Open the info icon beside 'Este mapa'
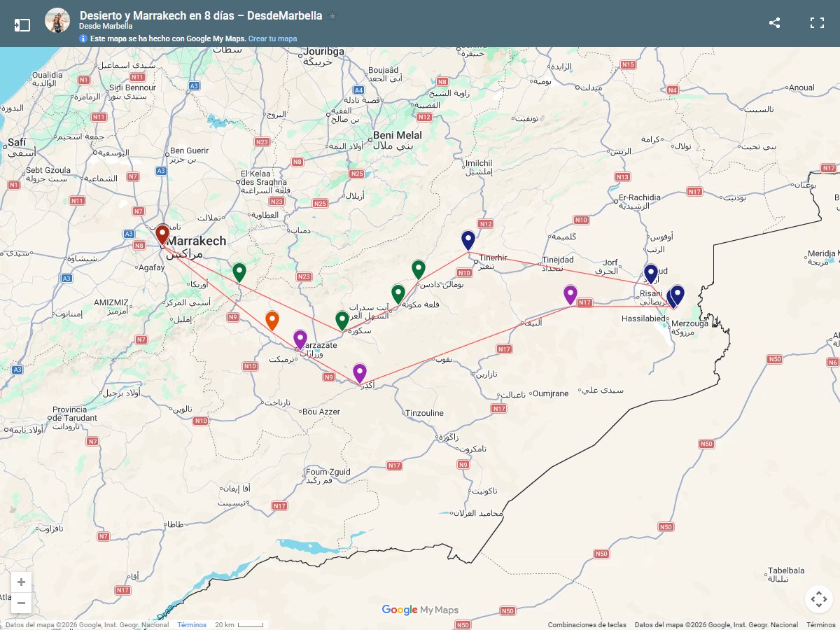This screenshot has height=630, width=840. click(83, 38)
